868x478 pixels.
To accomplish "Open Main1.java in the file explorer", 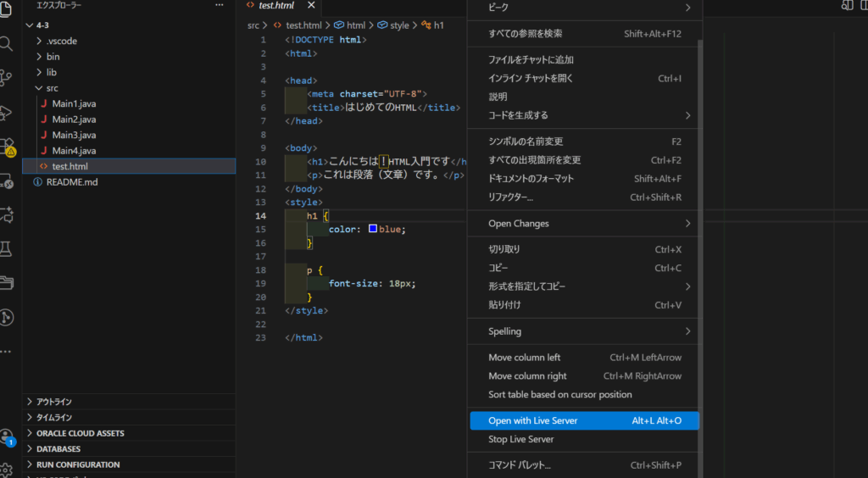I will (74, 103).
